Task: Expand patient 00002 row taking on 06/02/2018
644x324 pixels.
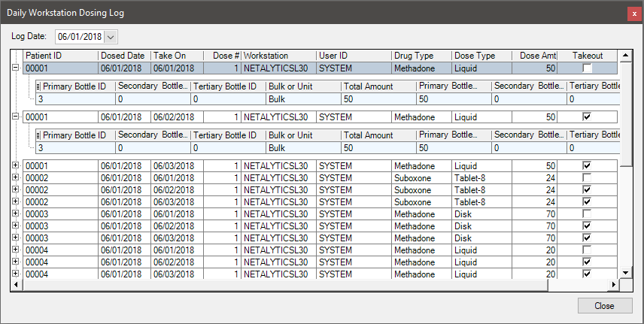Action: (16, 189)
